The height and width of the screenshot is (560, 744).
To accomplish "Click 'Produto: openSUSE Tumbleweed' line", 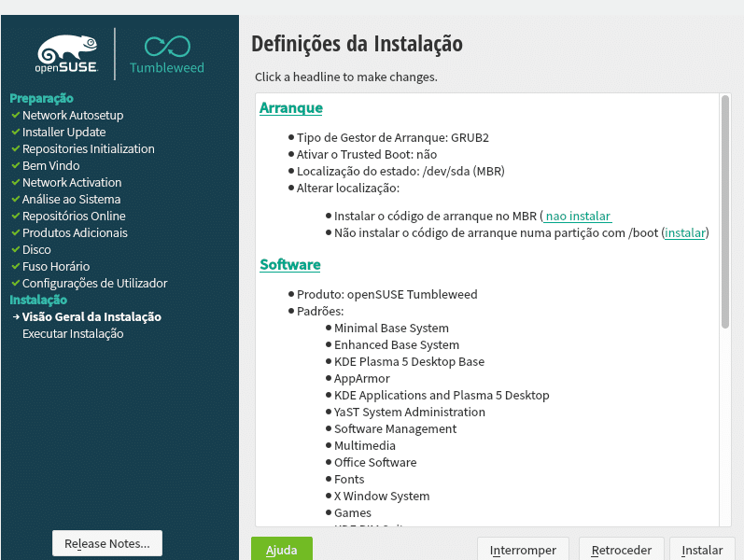I will coord(387,294).
